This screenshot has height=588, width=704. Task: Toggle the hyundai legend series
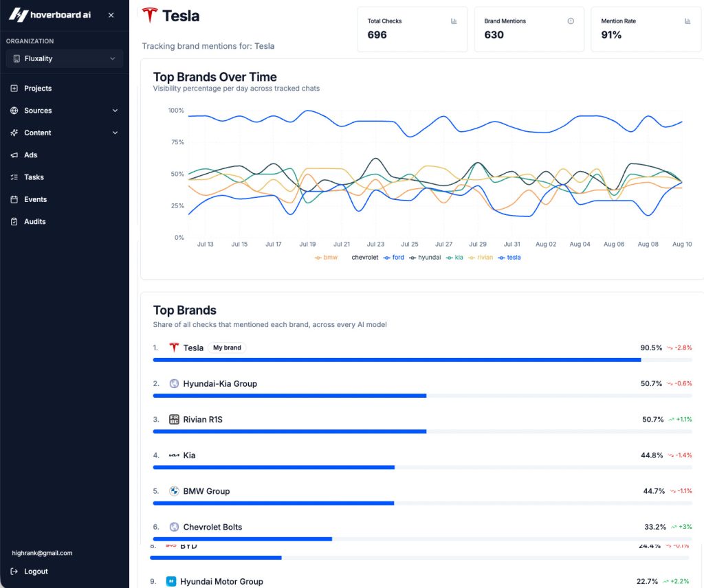coord(425,258)
